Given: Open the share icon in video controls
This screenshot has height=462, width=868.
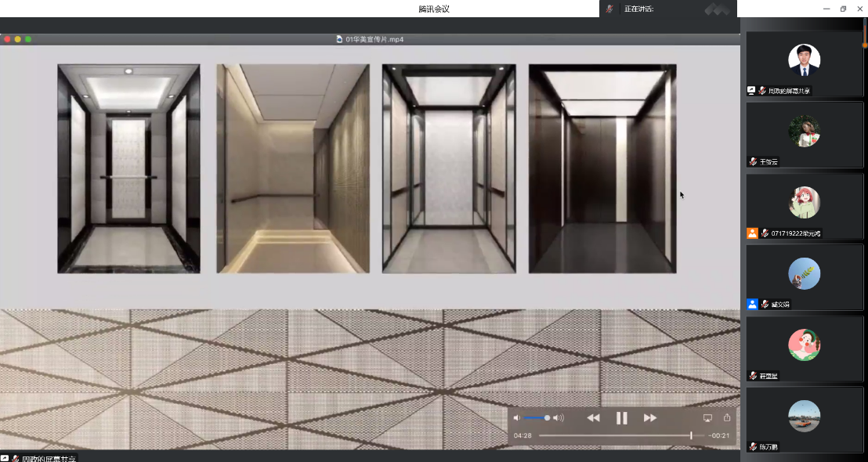Looking at the screenshot, I should pyautogui.click(x=727, y=418).
